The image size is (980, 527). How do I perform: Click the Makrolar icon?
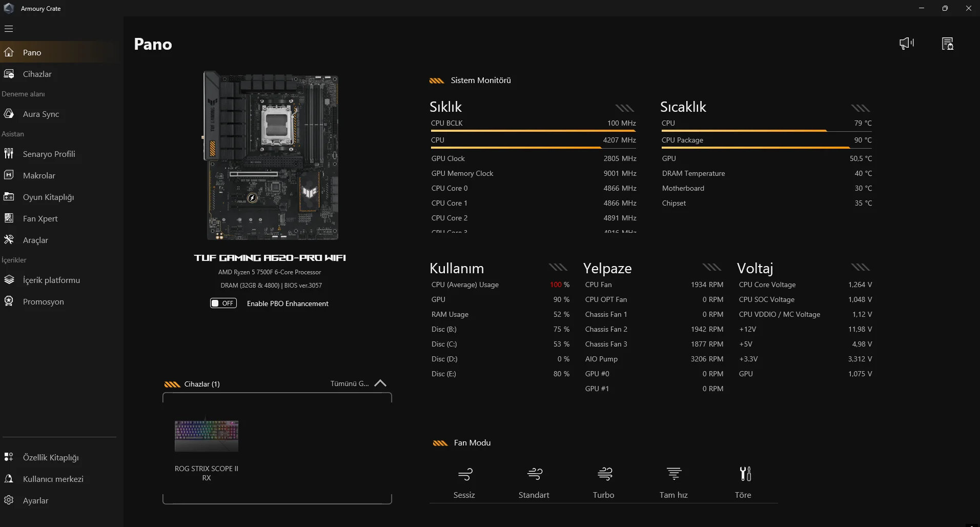pyautogui.click(x=9, y=175)
